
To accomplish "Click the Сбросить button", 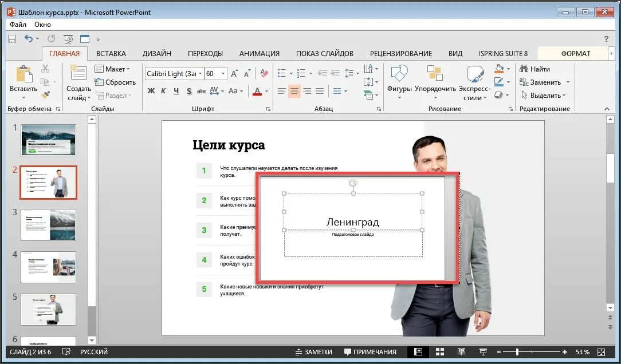I will click(115, 82).
